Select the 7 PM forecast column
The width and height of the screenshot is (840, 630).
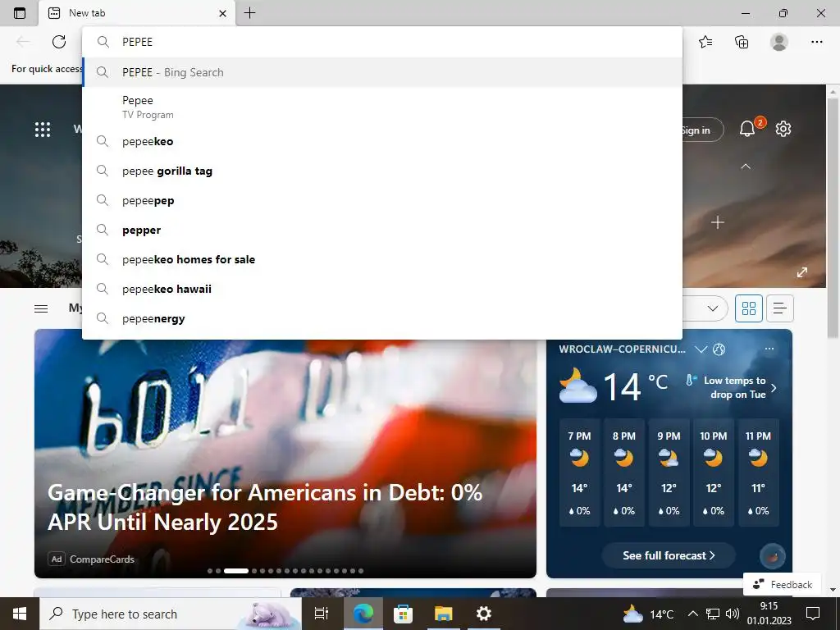click(579, 472)
